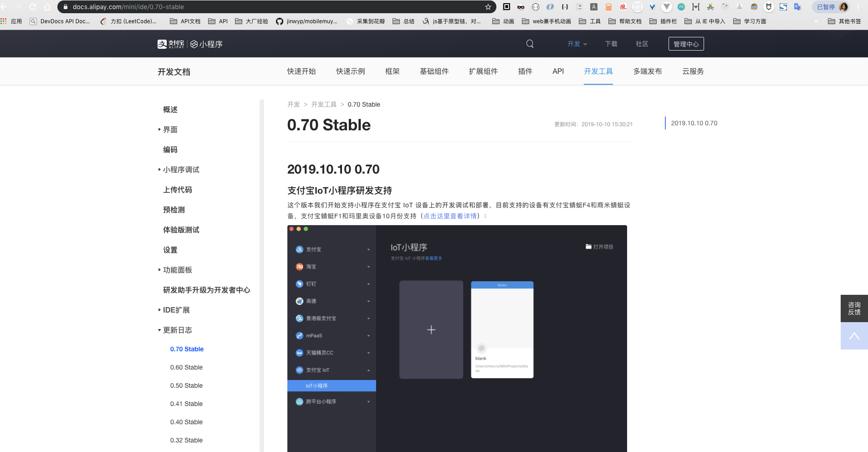The height and width of the screenshot is (452, 868).
Task: Bookmark this page with the star icon
Action: [488, 7]
